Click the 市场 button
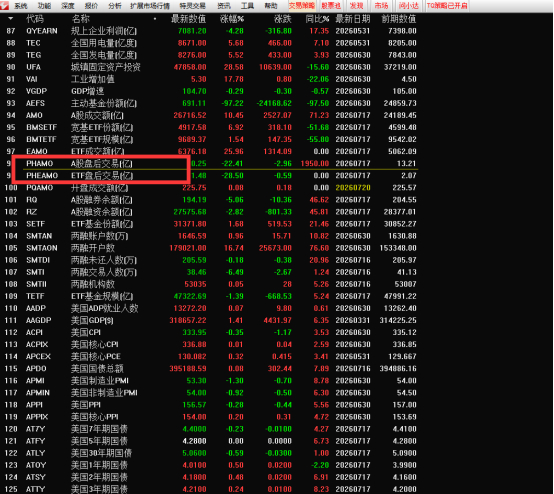The image size is (554, 494). (381, 6)
